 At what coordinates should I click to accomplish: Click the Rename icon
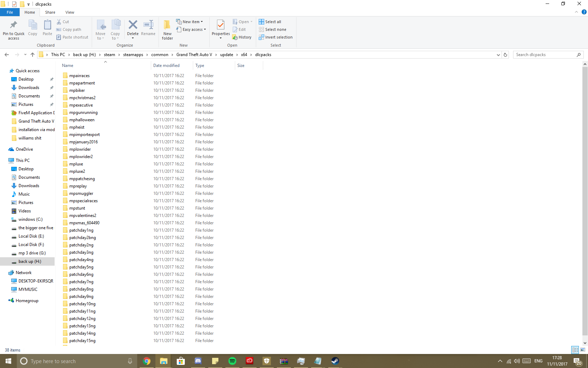[148, 25]
